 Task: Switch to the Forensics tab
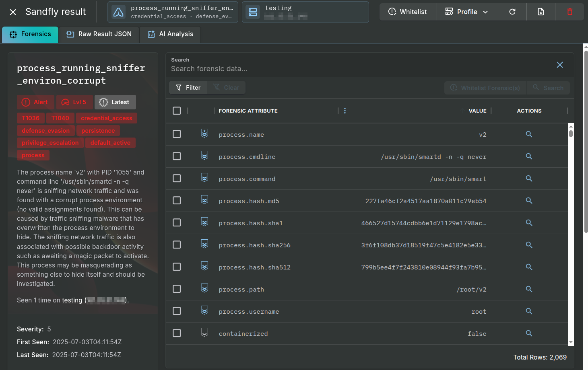click(30, 35)
